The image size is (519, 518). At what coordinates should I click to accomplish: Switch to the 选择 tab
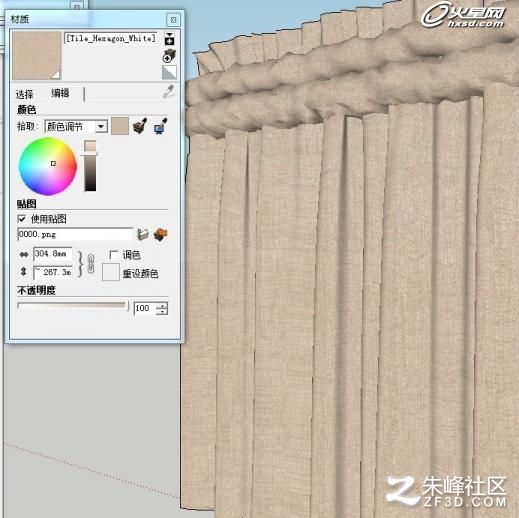24,95
